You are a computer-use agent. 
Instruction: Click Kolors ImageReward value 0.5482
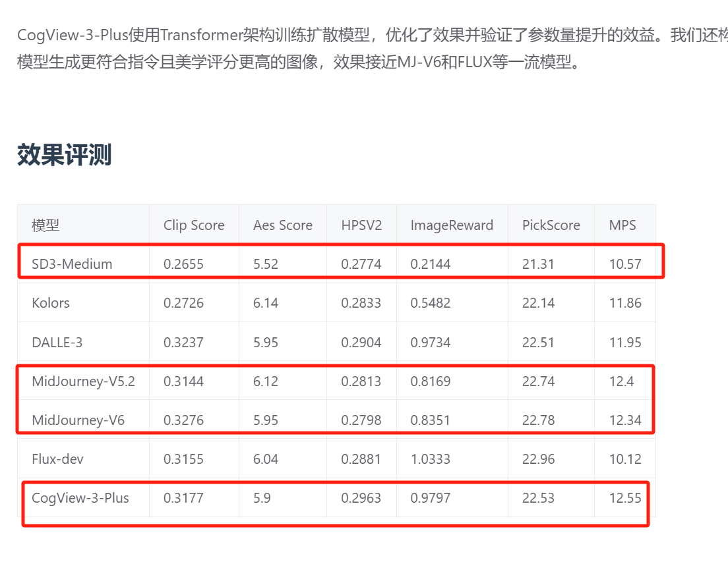(431, 303)
